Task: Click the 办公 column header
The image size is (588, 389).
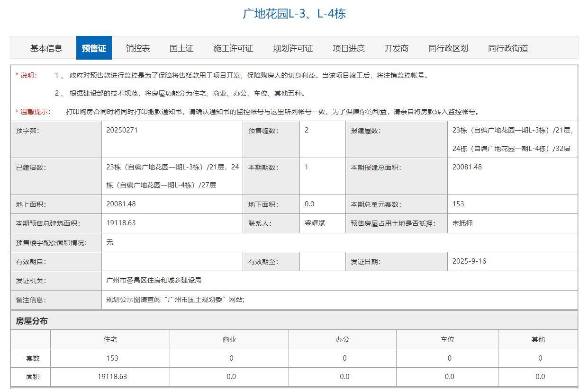Action: 343,339
